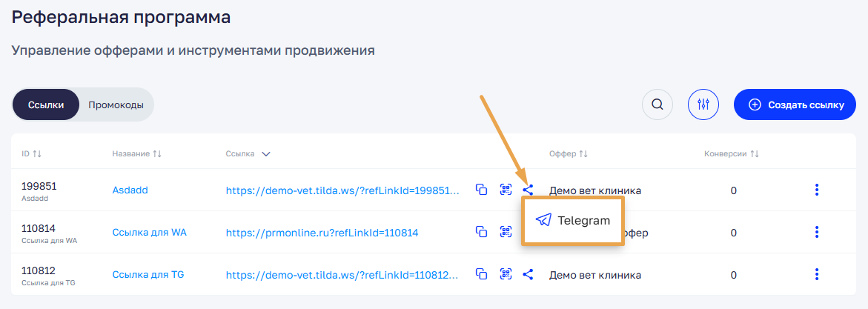The width and height of the screenshot is (868, 309).
Task: Expand the Ссылка column dropdown
Action: [x=265, y=154]
